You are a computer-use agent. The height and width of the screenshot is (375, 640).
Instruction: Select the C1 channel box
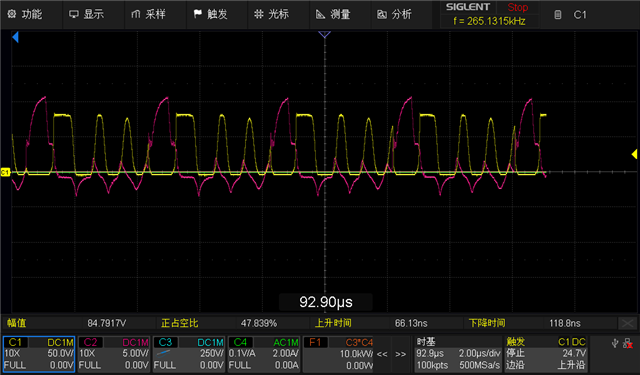39,354
